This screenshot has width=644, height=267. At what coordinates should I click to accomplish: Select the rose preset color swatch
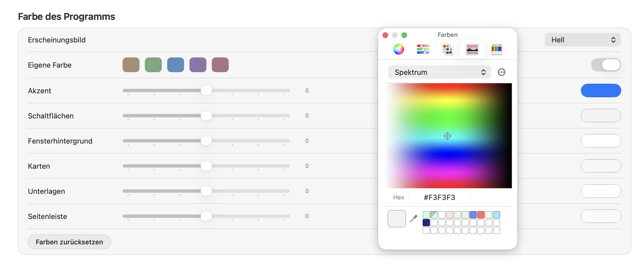click(220, 65)
